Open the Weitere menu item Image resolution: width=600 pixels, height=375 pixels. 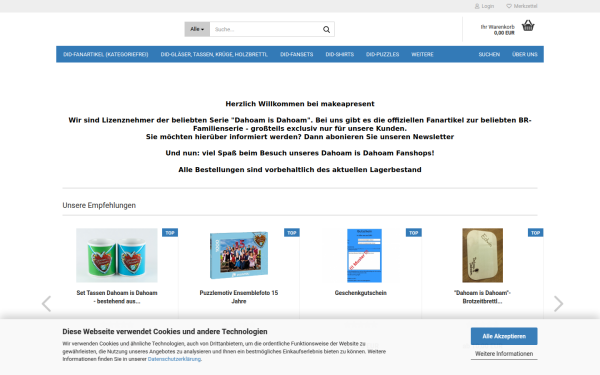coord(422,54)
